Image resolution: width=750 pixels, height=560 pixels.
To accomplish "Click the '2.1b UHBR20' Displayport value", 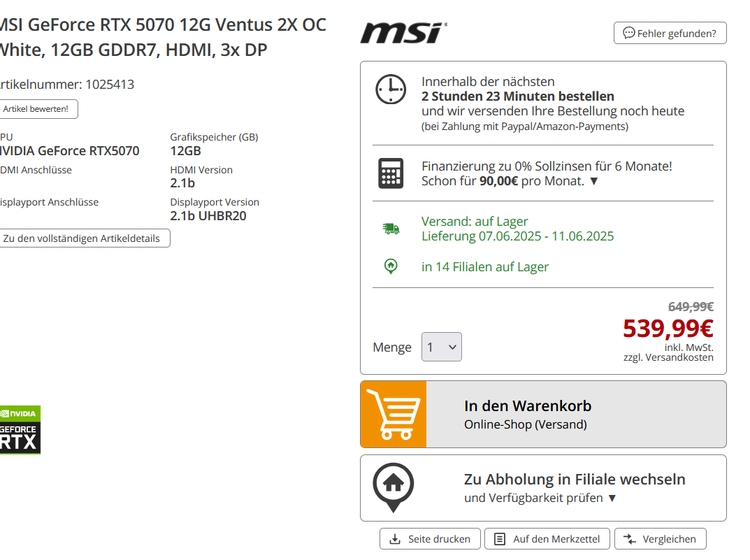I will (x=208, y=216).
